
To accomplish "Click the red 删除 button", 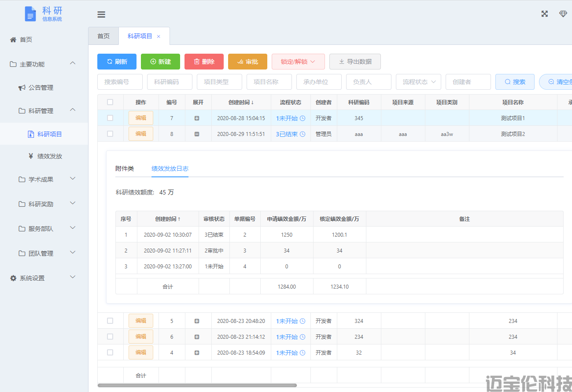I will point(204,62).
